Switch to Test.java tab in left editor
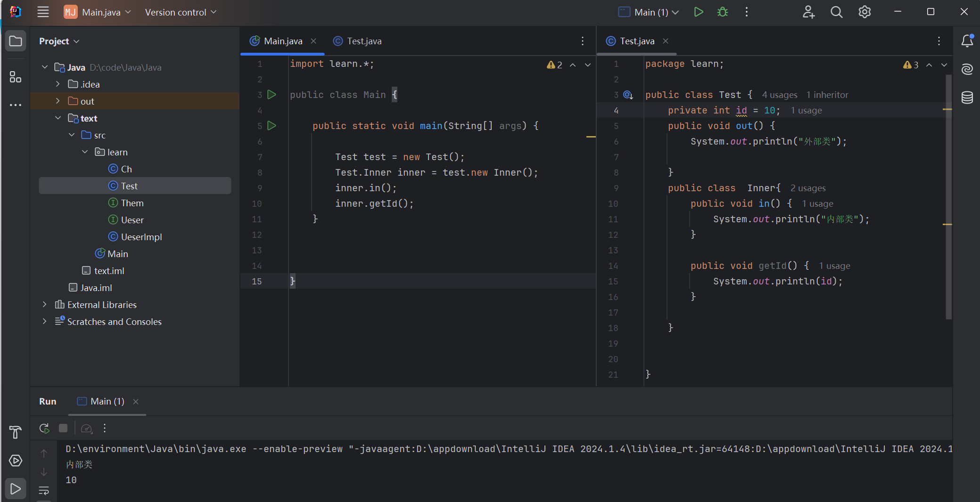The height and width of the screenshot is (502, 980). (x=358, y=41)
